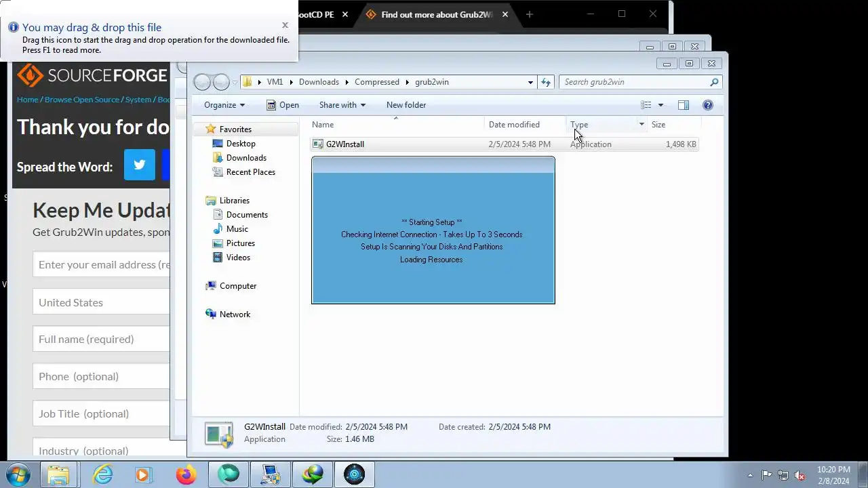Close the drag & drop notification popup
The width and height of the screenshot is (868, 488).
pyautogui.click(x=285, y=25)
